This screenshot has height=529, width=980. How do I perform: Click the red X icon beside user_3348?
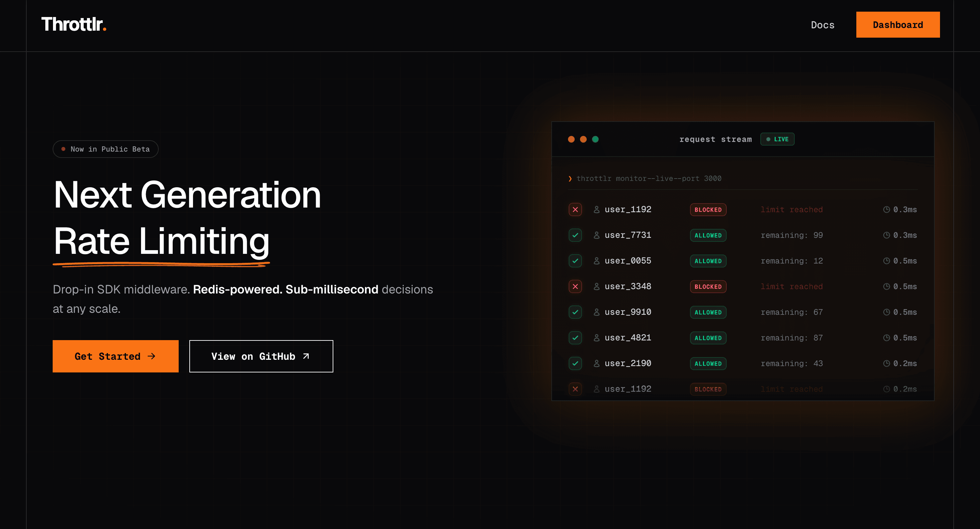575,286
